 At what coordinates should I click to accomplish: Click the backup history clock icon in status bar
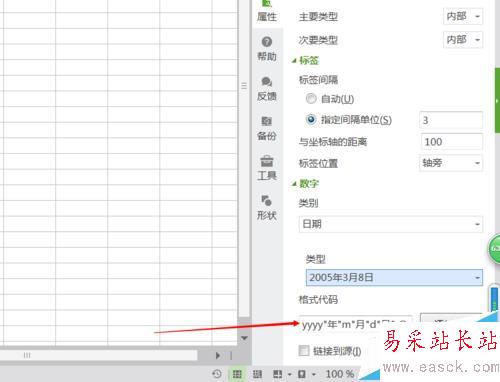pyautogui.click(x=217, y=374)
